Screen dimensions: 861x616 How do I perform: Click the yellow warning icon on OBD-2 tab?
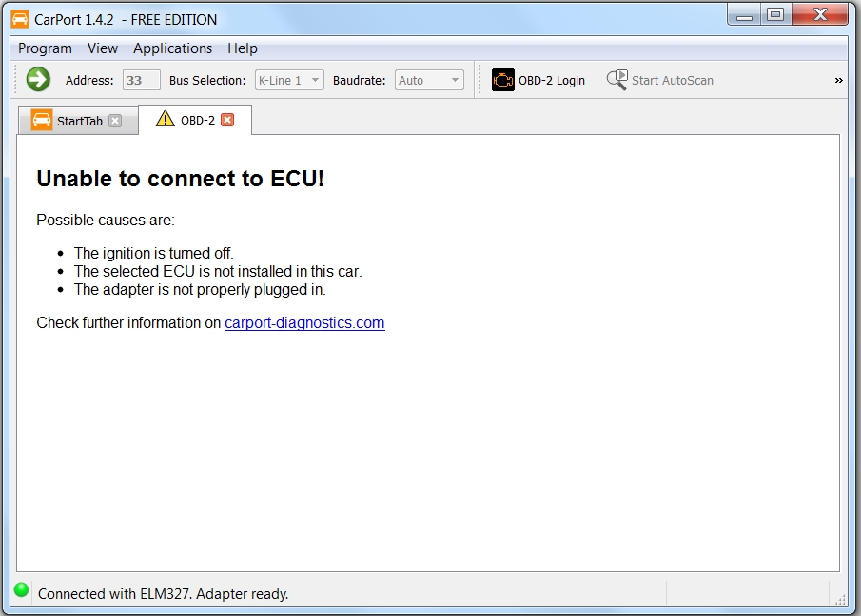(166, 120)
